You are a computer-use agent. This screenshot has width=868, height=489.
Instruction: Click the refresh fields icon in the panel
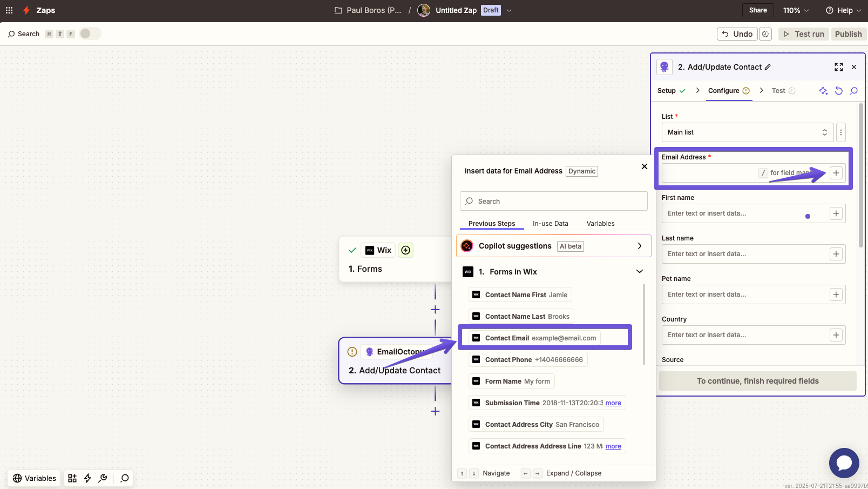click(x=839, y=91)
